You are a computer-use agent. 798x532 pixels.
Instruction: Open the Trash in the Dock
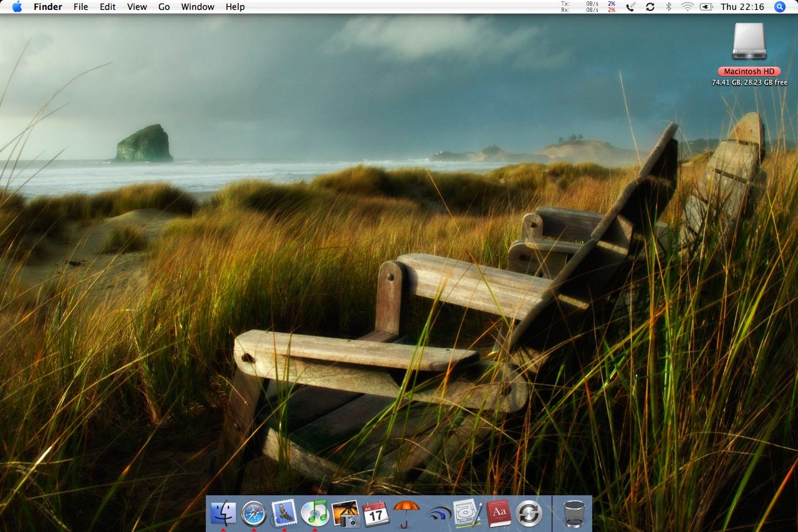(x=574, y=513)
